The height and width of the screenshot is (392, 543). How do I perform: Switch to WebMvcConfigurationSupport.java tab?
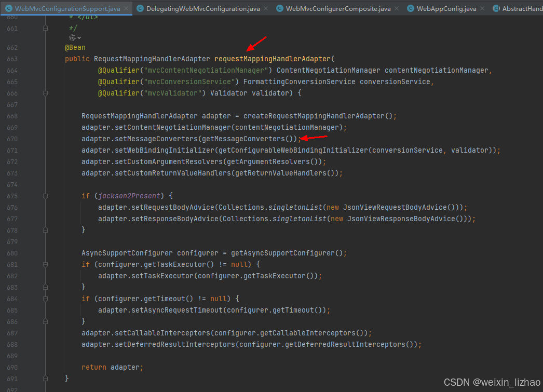click(x=67, y=9)
